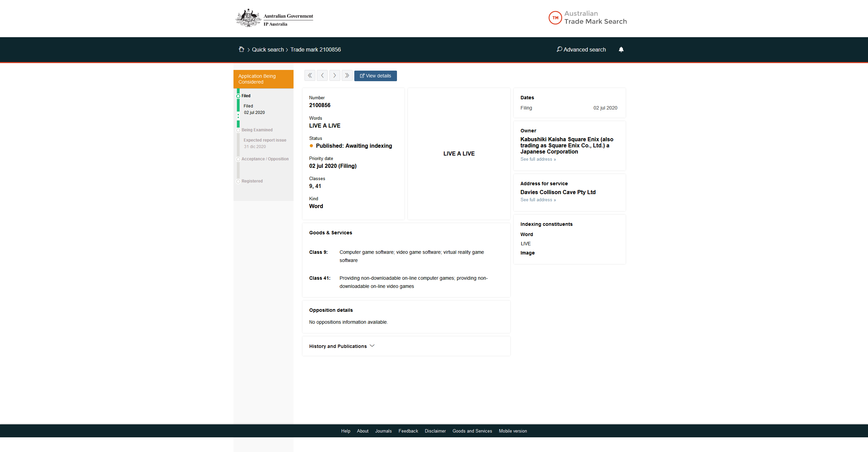Click indexing constituent word LIVE

coord(526,244)
